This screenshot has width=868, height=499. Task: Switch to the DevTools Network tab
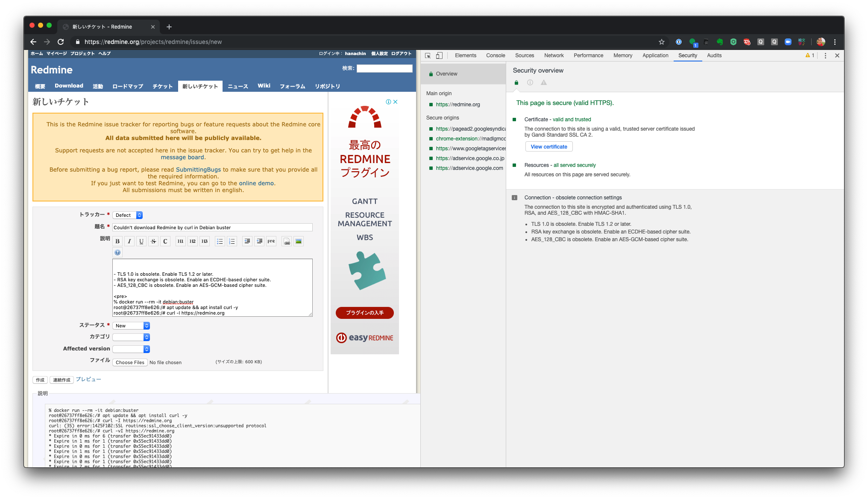click(x=554, y=55)
